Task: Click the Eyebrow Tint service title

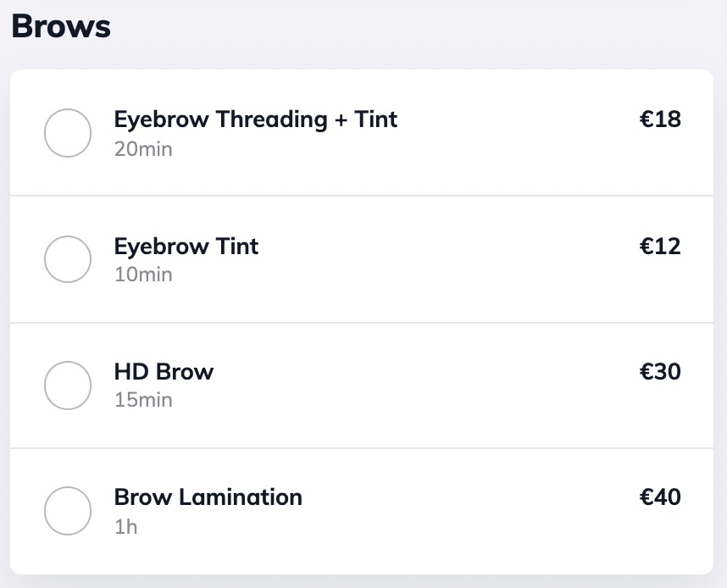Action: coord(186,247)
